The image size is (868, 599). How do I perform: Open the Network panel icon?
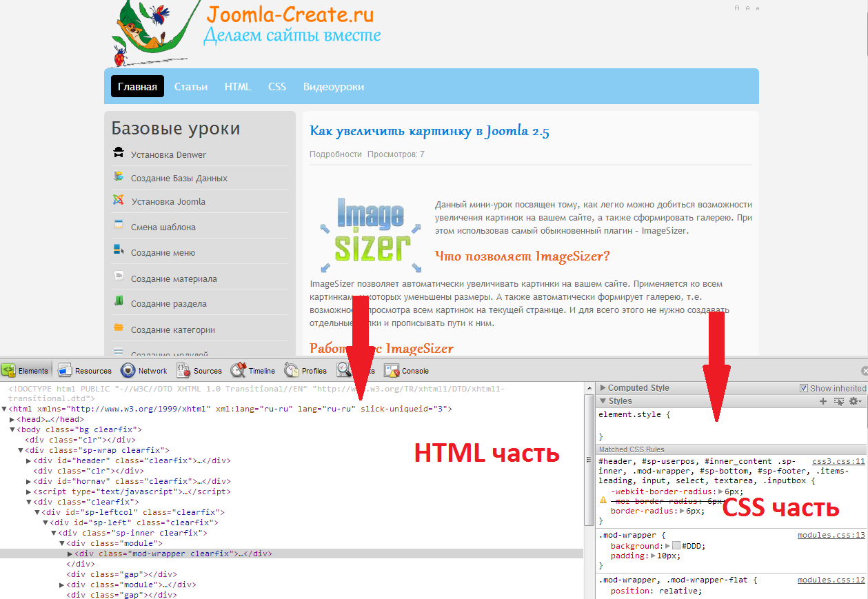point(128,370)
